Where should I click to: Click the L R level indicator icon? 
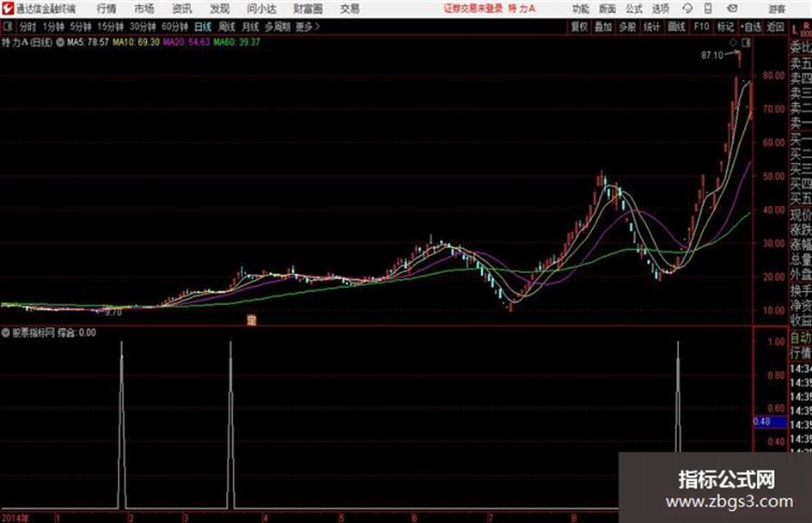pos(801,29)
